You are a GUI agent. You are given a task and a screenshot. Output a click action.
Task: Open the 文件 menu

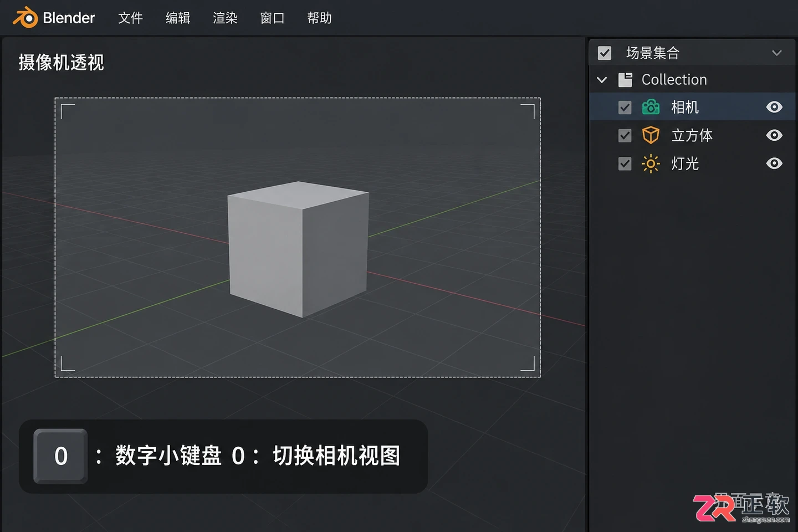click(x=130, y=18)
